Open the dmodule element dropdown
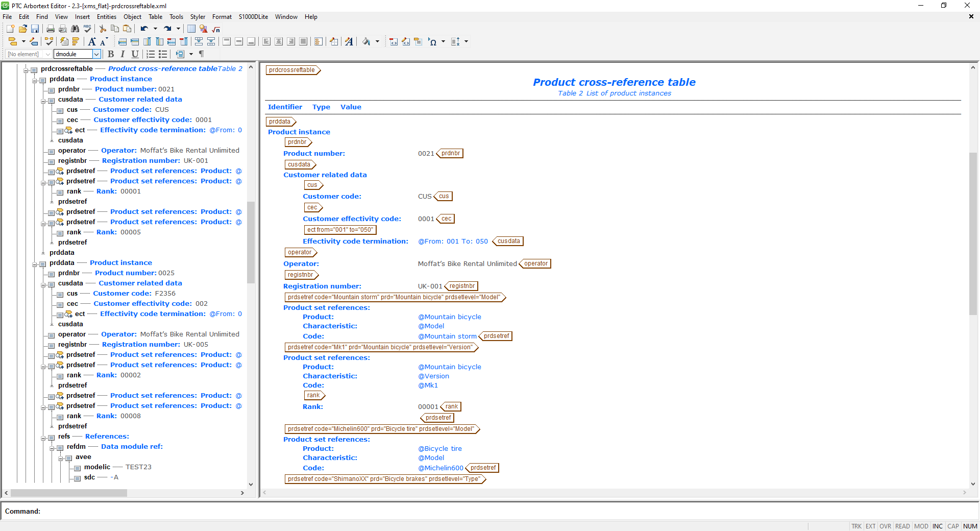980x531 pixels. (x=96, y=54)
